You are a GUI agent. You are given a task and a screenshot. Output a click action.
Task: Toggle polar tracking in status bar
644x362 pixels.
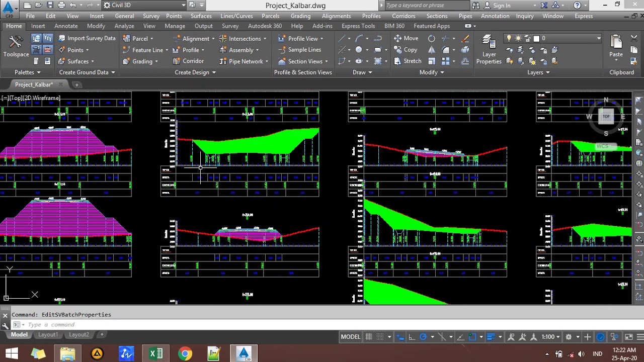pos(423,337)
